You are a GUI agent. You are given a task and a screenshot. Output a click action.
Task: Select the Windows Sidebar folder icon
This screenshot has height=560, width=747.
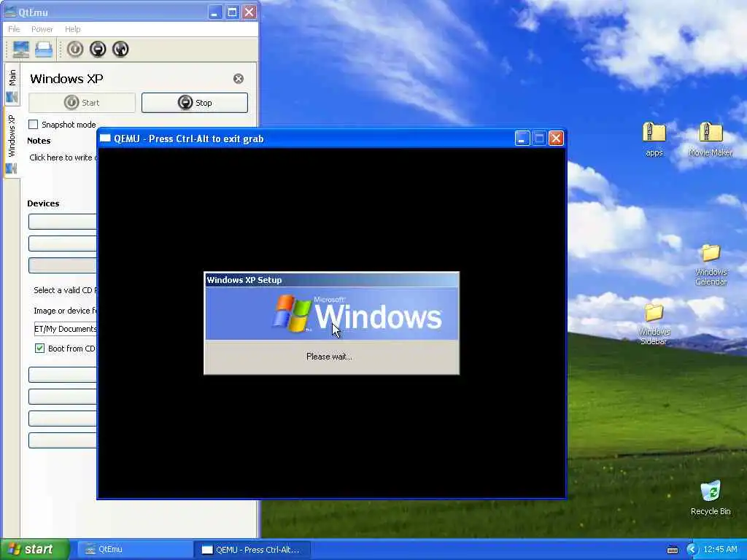click(654, 324)
